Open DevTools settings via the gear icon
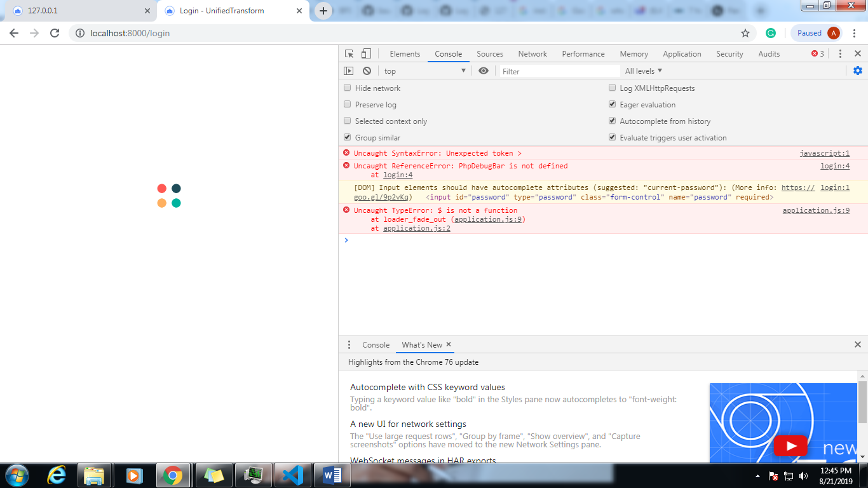The width and height of the screenshot is (868, 488). (x=858, y=71)
